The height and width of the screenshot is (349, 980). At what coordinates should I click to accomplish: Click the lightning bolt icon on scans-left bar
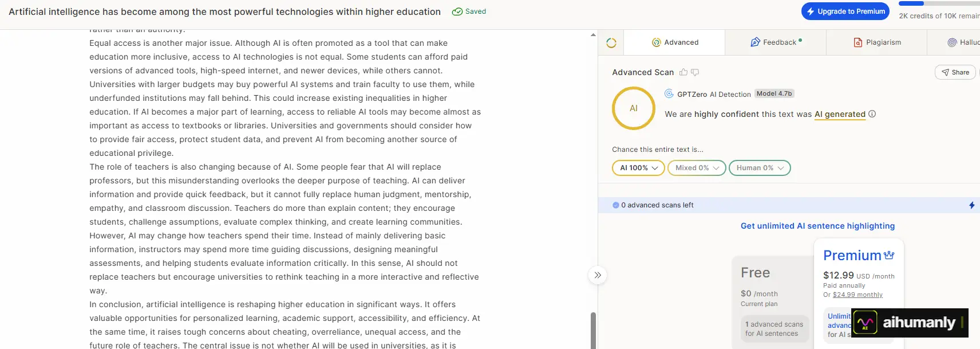coord(972,205)
